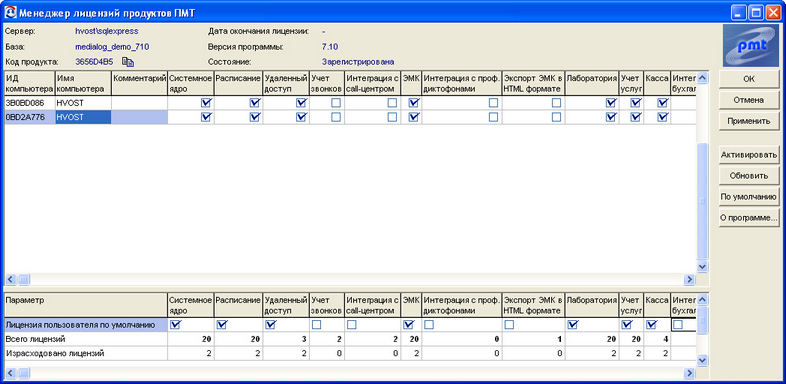Toggle Касса for computer 0BD2A776

coord(663,117)
